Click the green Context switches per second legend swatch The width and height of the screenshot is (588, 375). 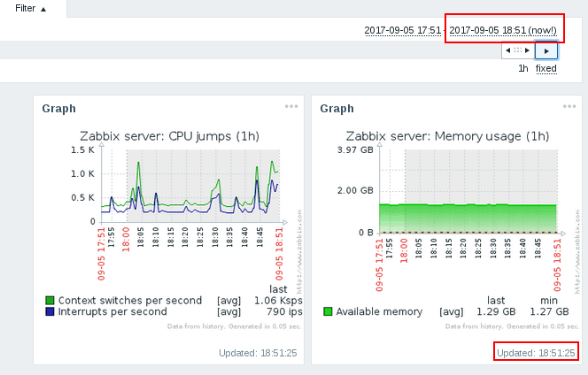(x=50, y=301)
